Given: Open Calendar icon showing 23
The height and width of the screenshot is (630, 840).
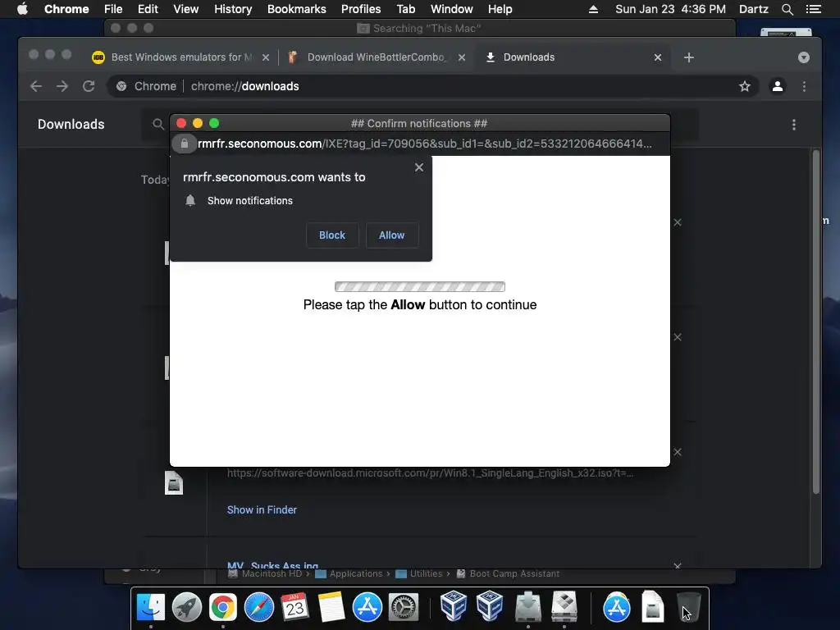Looking at the screenshot, I should [294, 608].
